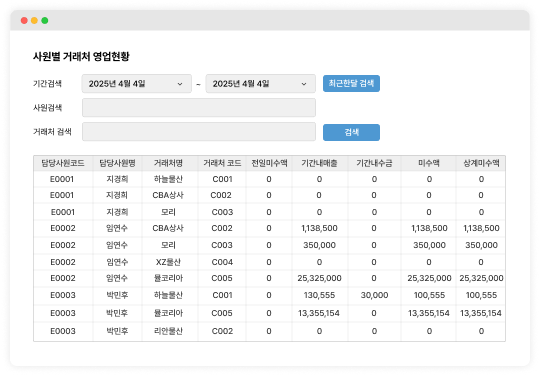Click the 기간내매출 column header
The image size is (540, 376).
(319, 163)
